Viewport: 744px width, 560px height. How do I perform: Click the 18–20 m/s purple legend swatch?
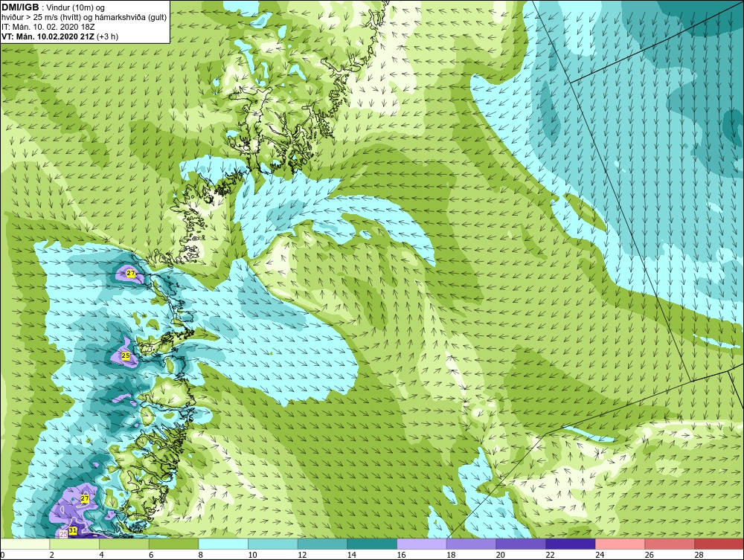pyautogui.click(x=471, y=544)
